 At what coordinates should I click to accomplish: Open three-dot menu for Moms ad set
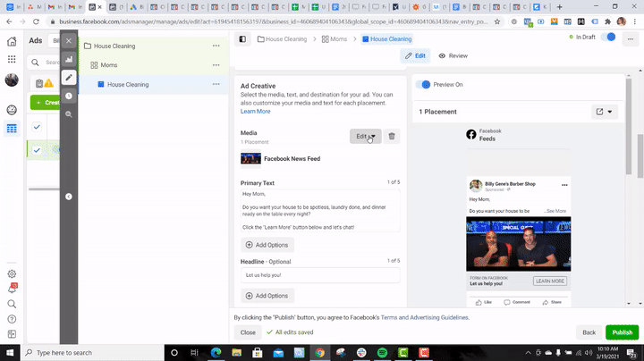pyautogui.click(x=216, y=65)
